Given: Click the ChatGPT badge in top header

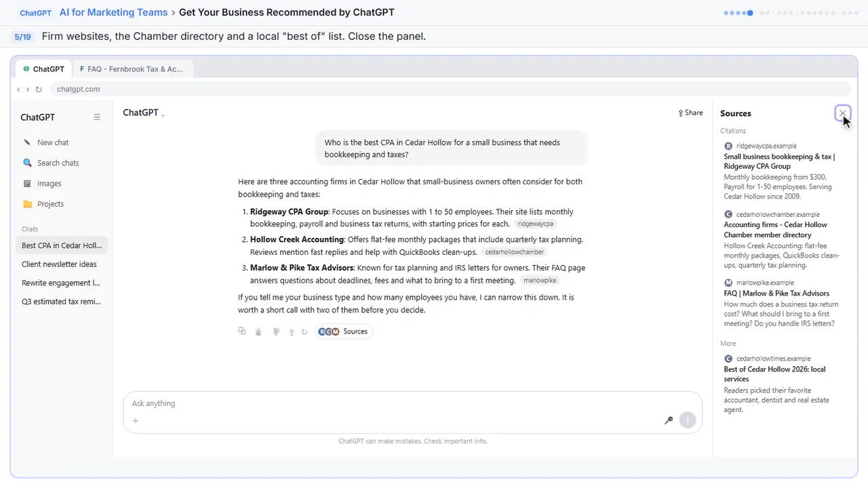Looking at the screenshot, I should click(x=34, y=13).
